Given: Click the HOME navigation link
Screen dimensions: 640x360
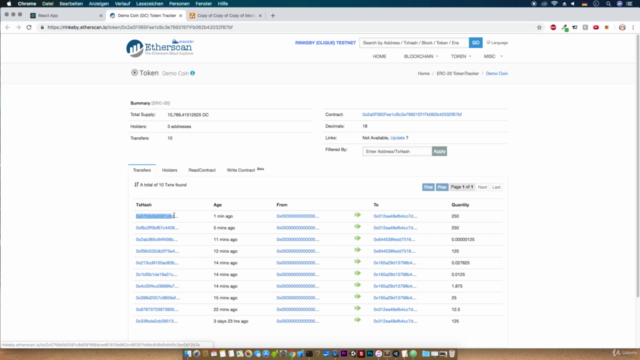Looking at the screenshot, I should (379, 56).
